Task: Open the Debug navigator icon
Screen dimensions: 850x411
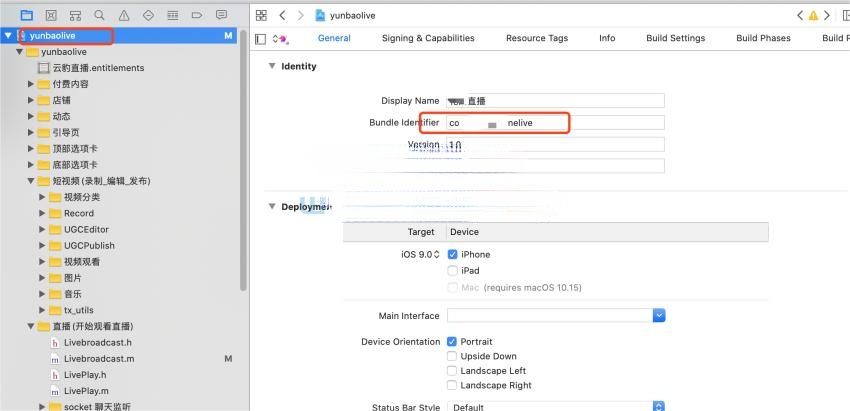Action: 173,15
